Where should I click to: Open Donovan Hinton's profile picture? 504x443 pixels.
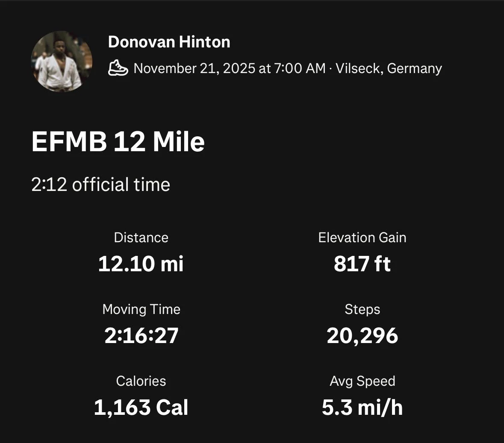coord(62,62)
